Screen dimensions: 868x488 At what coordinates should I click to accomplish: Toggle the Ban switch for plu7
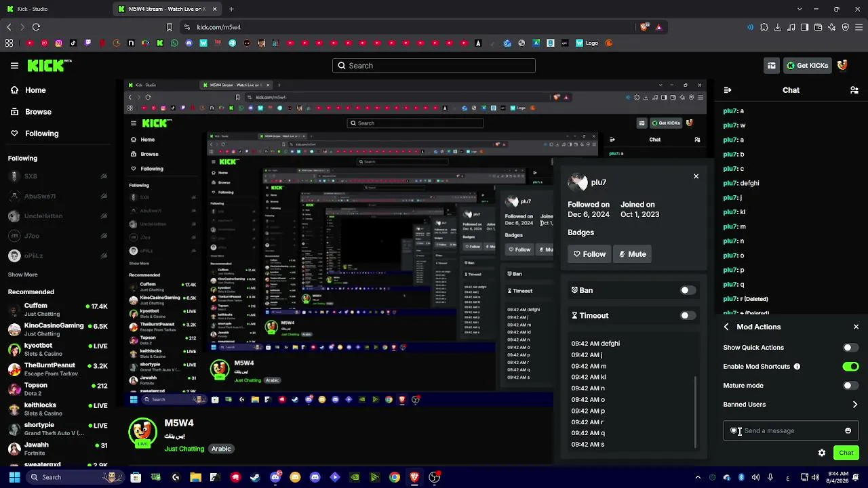coord(688,290)
